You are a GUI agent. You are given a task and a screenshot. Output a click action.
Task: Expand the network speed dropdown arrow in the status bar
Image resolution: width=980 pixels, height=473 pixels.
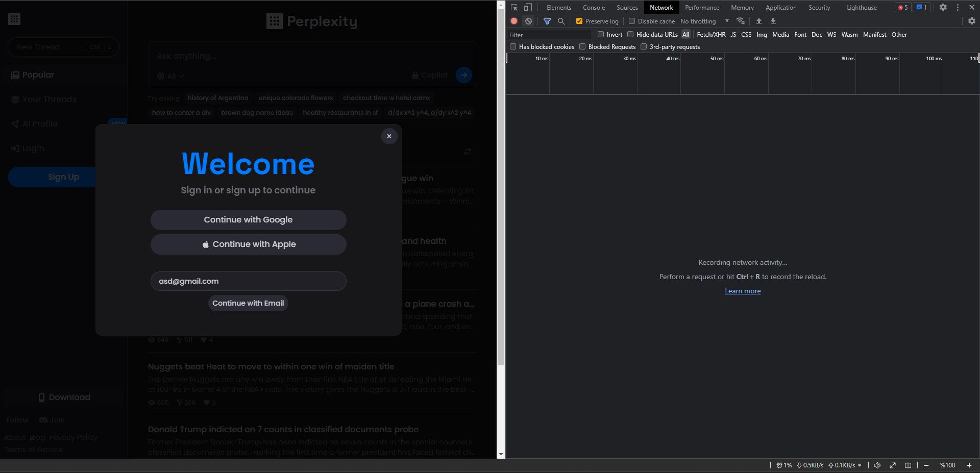860,465
